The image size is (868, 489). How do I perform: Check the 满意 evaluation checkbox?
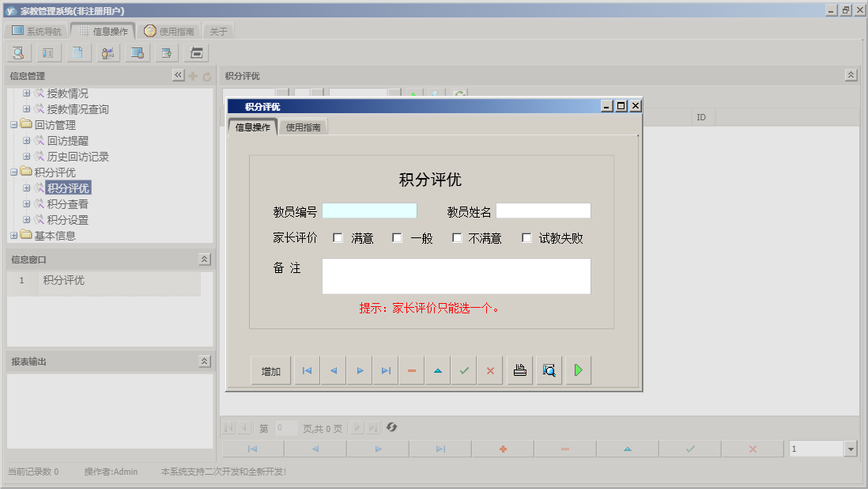point(338,237)
